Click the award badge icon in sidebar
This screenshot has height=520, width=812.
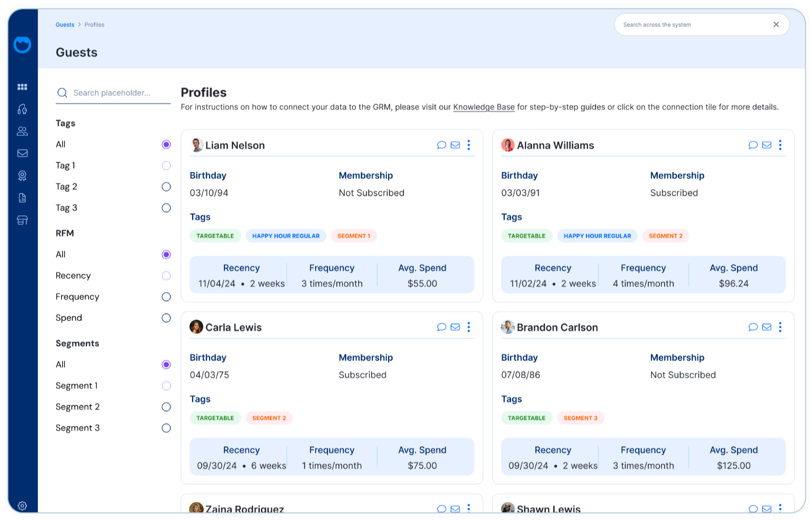22,175
